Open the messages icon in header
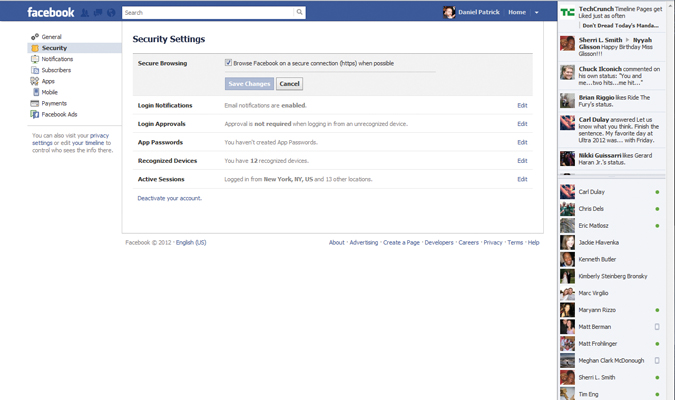 point(99,13)
